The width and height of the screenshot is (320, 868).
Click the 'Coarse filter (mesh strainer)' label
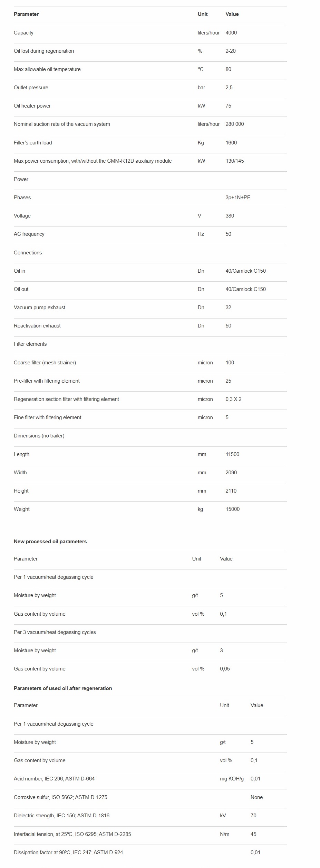pos(45,363)
